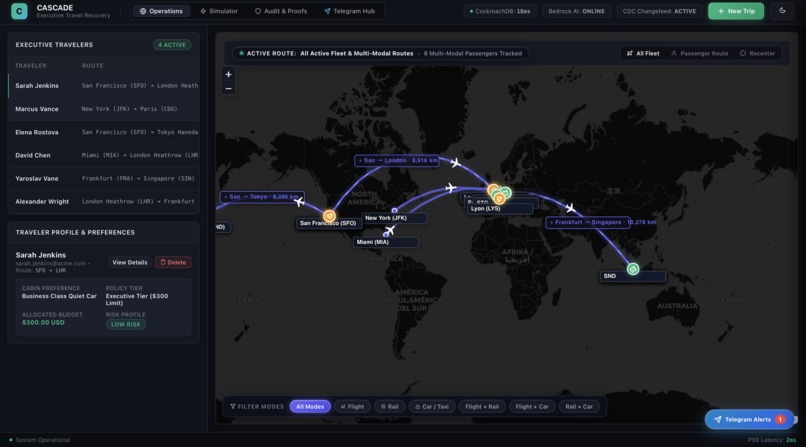The height and width of the screenshot is (447, 806).
Task: Select traveler Sarah Jenkins row
Action: pos(104,86)
